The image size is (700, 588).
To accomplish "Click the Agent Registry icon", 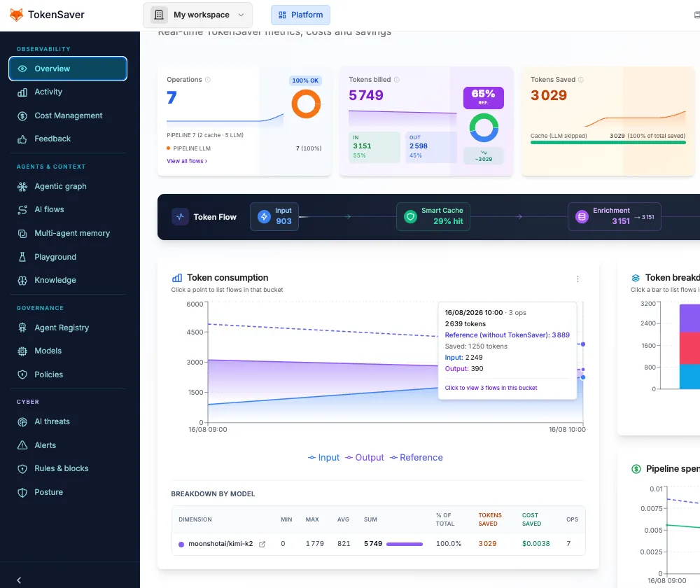I will (x=22, y=328).
